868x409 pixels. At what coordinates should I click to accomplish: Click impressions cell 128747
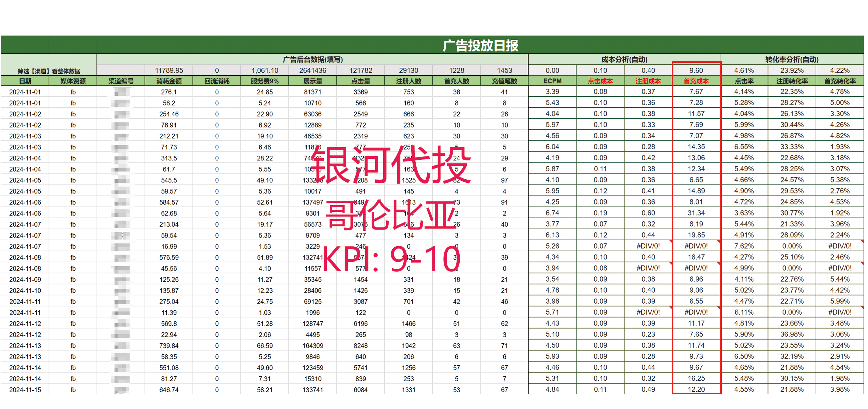tap(313, 324)
